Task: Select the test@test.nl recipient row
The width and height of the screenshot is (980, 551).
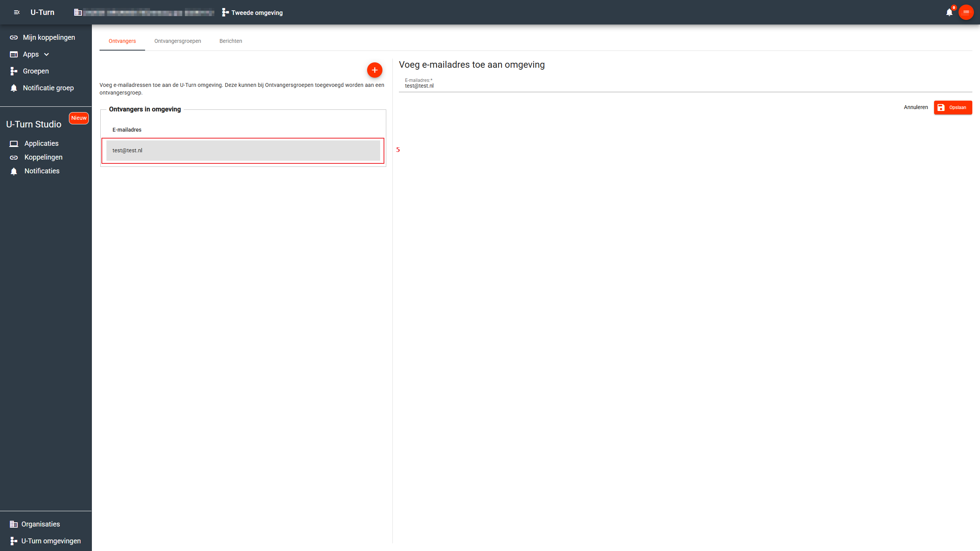Action: (x=243, y=150)
